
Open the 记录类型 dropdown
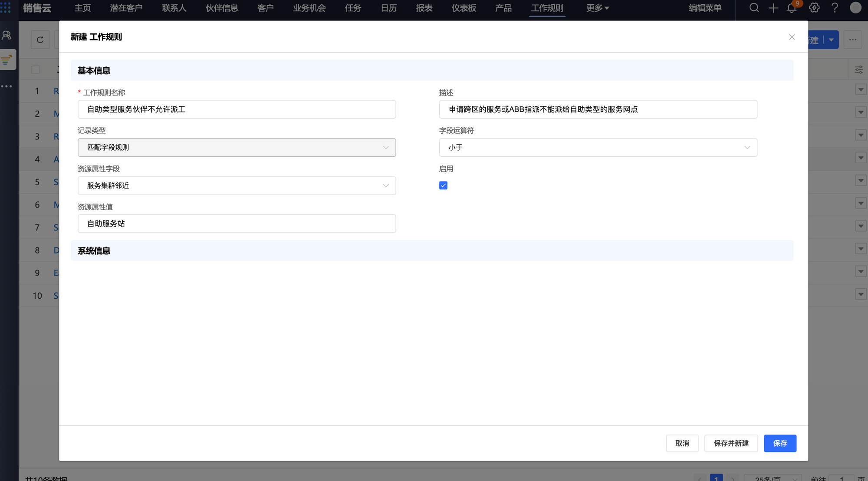(237, 148)
